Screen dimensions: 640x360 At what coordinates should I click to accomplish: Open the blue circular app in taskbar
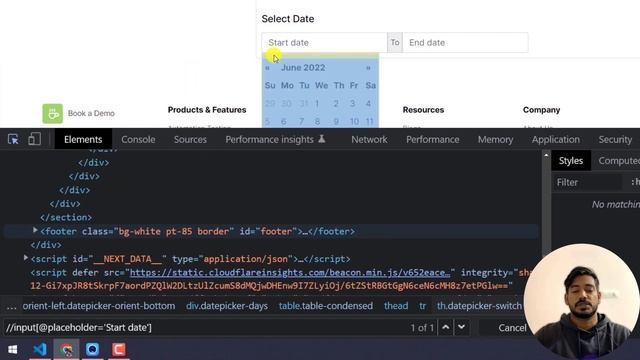[93, 350]
